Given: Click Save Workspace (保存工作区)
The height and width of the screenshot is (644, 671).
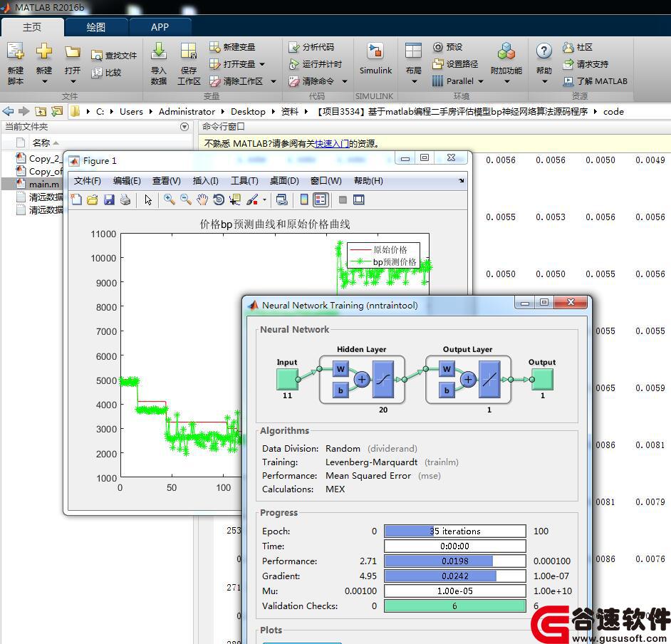Looking at the screenshot, I should tap(189, 63).
